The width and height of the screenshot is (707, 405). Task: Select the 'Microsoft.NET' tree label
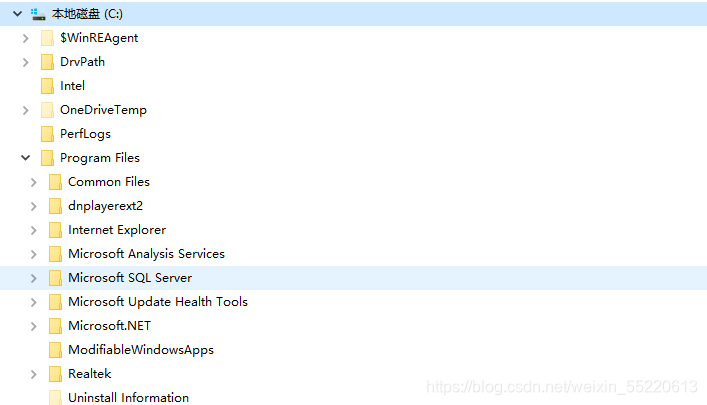110,326
